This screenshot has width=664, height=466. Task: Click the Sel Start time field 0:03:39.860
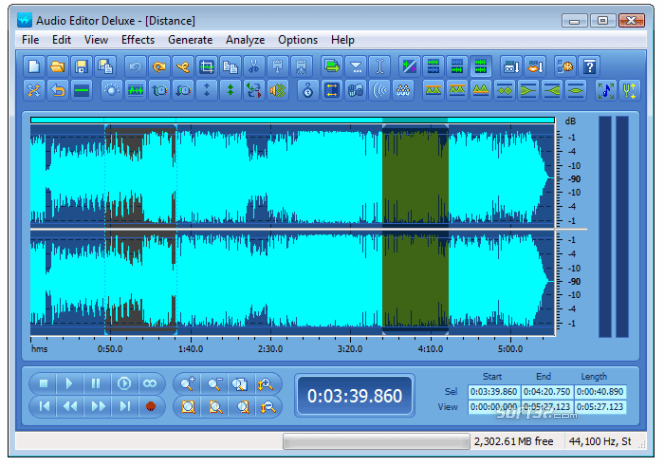(x=494, y=391)
